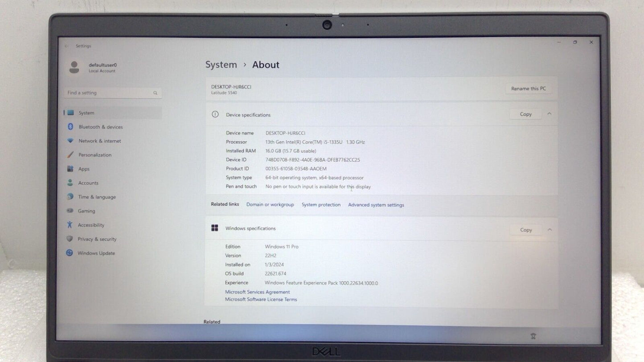Click the Installed RAM value 16.0 GB

tap(291, 151)
